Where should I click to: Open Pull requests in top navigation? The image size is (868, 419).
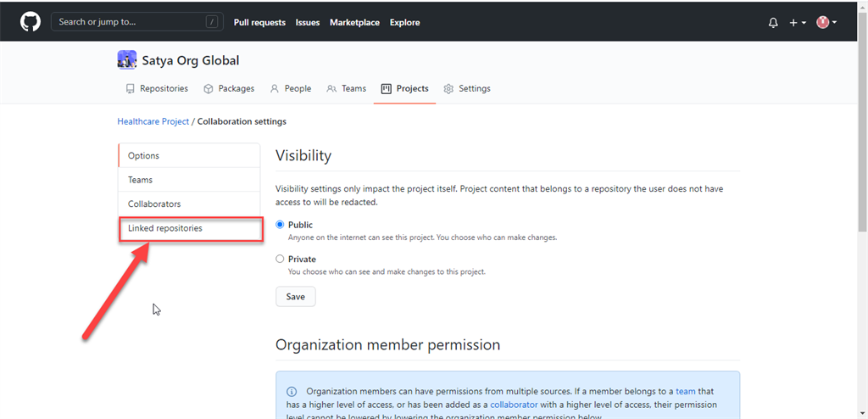[259, 23]
